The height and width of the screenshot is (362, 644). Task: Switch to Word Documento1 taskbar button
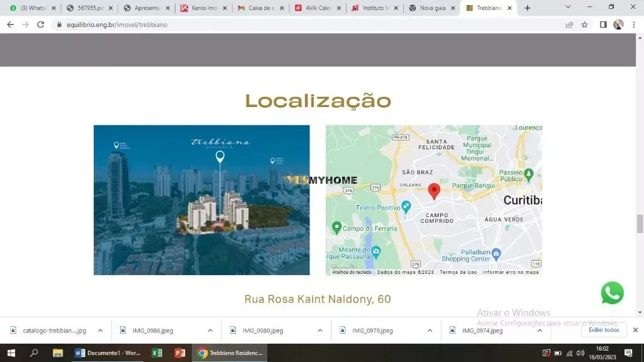[108, 353]
